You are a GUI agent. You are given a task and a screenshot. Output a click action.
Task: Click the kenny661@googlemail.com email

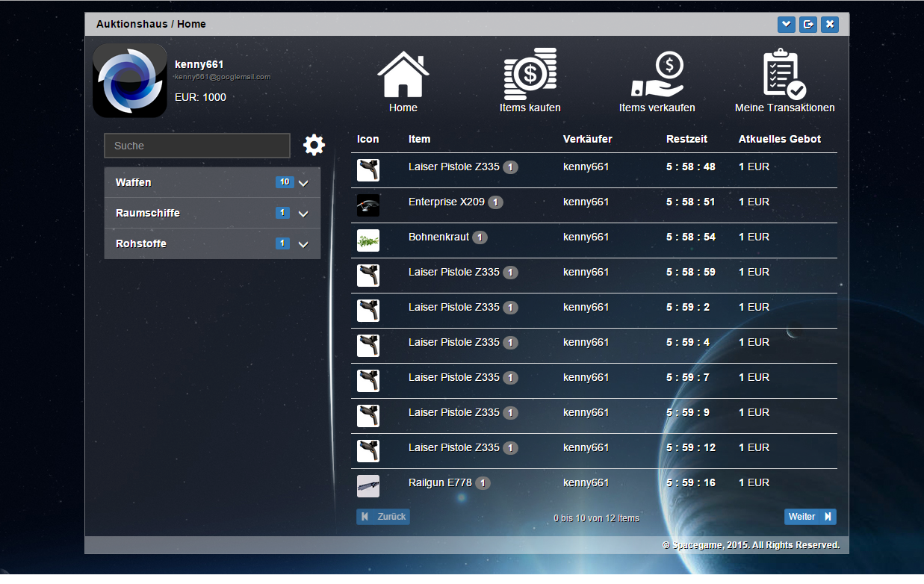click(223, 77)
